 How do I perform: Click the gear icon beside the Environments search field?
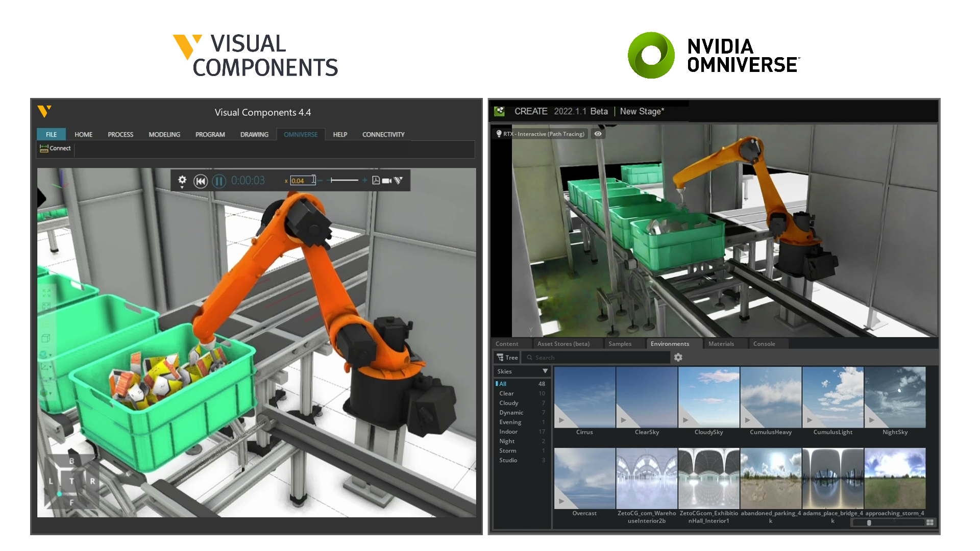(x=678, y=357)
